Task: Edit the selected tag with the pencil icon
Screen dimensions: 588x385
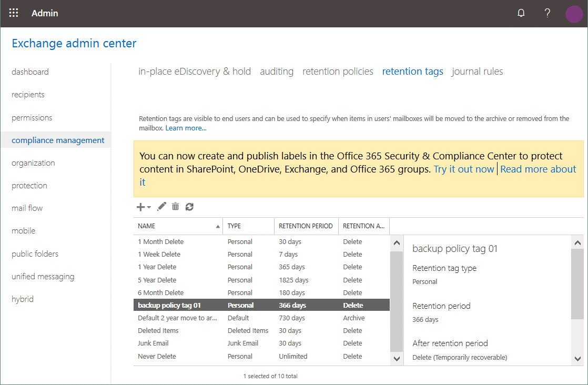Action: point(161,207)
